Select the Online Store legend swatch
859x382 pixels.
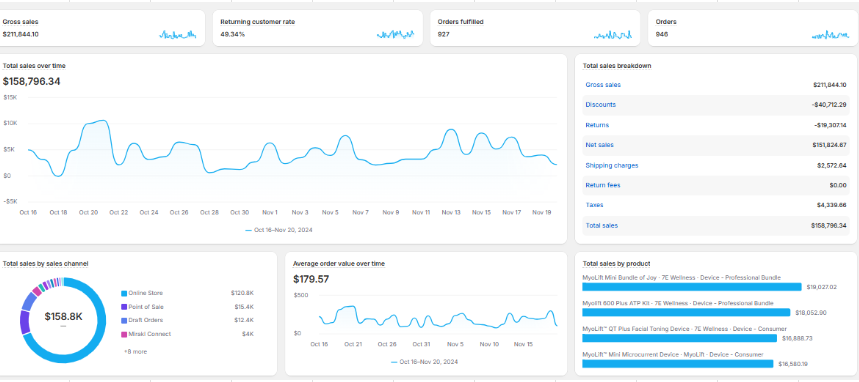[124, 294]
